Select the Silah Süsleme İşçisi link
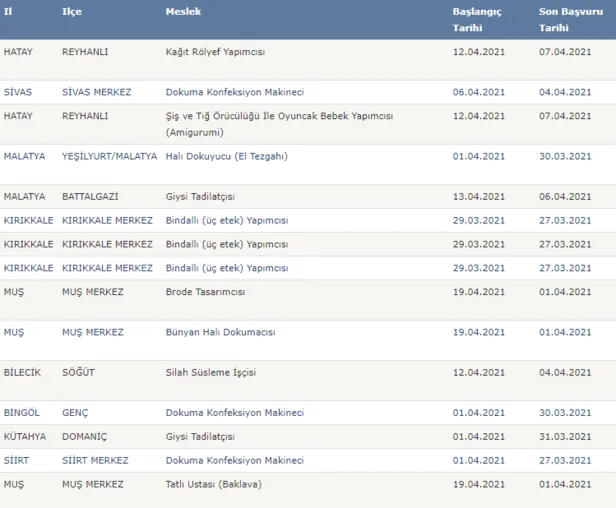The height and width of the screenshot is (508, 616). (x=211, y=372)
